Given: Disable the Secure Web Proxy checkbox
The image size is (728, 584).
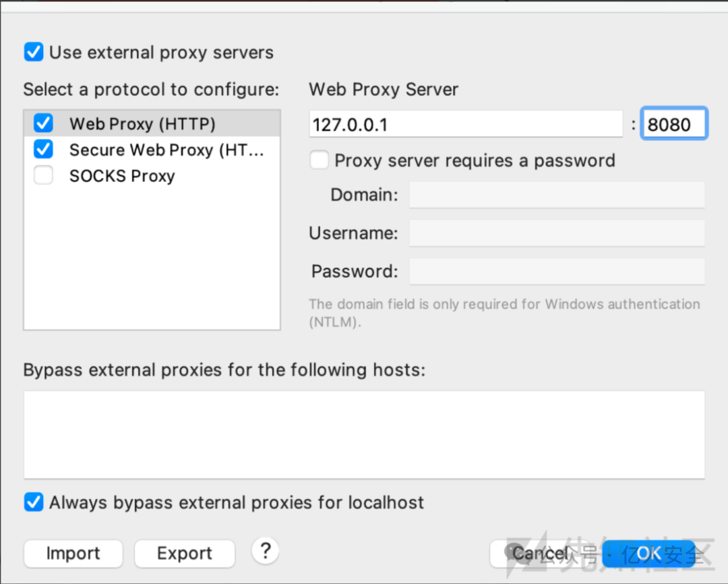Looking at the screenshot, I should click(x=44, y=150).
